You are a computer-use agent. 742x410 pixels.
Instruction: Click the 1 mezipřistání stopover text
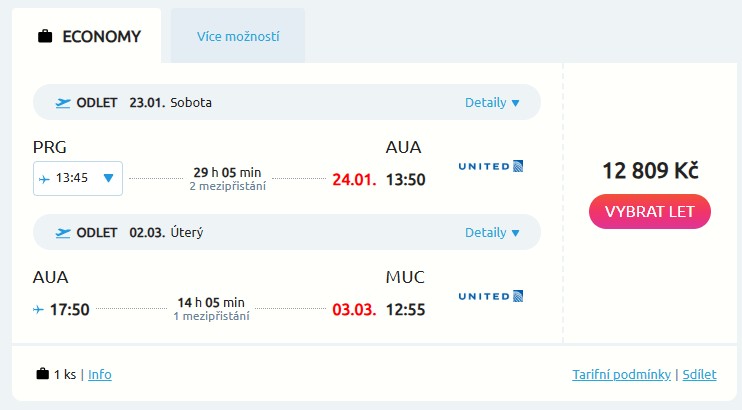211,316
